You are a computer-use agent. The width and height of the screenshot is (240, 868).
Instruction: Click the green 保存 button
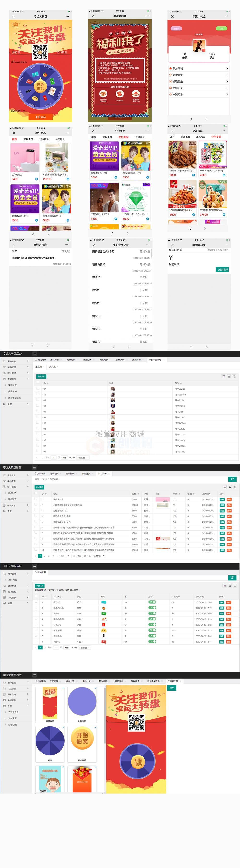coord(172,688)
